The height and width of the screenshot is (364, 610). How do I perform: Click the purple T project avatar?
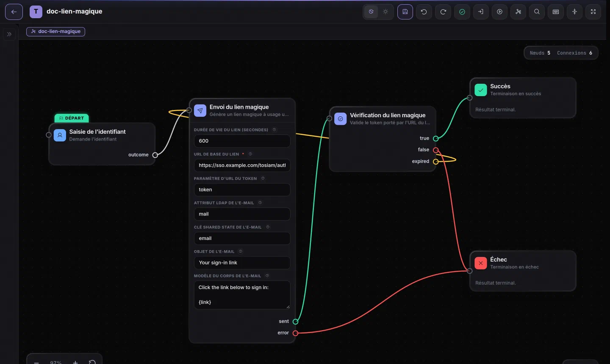36,11
